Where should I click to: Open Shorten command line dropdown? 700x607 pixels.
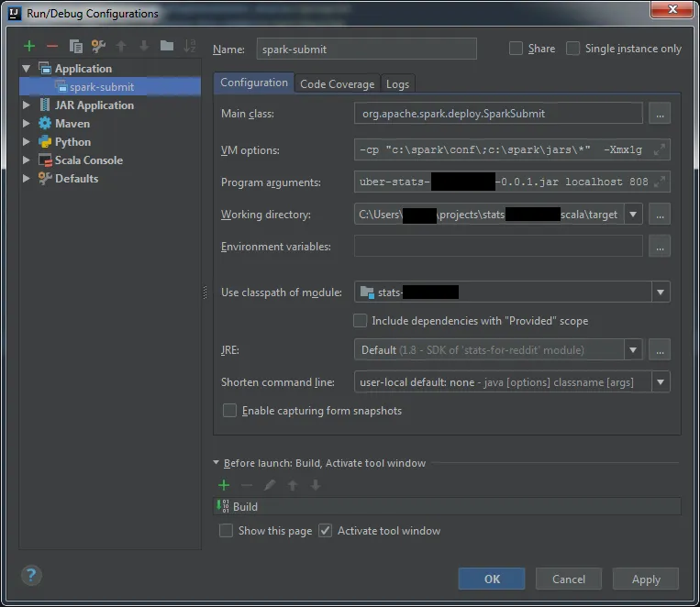(x=661, y=382)
